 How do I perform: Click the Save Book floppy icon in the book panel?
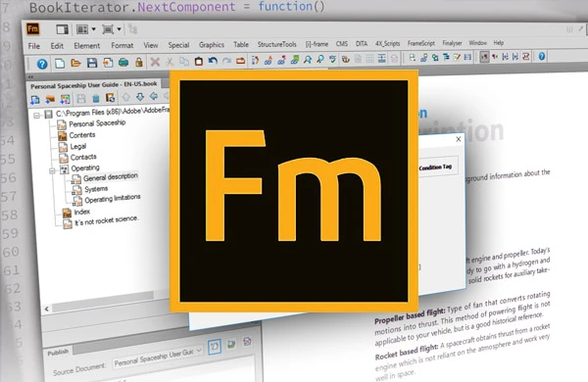click(81, 99)
